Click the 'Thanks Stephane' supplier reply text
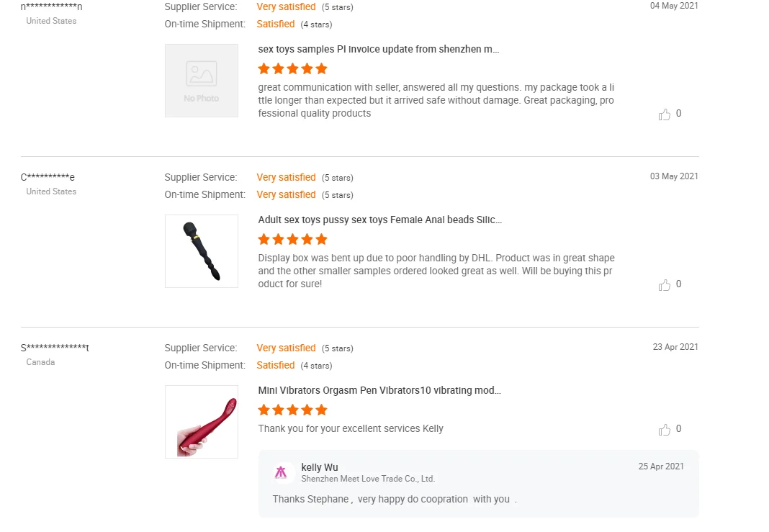The image size is (769, 532). click(x=395, y=499)
